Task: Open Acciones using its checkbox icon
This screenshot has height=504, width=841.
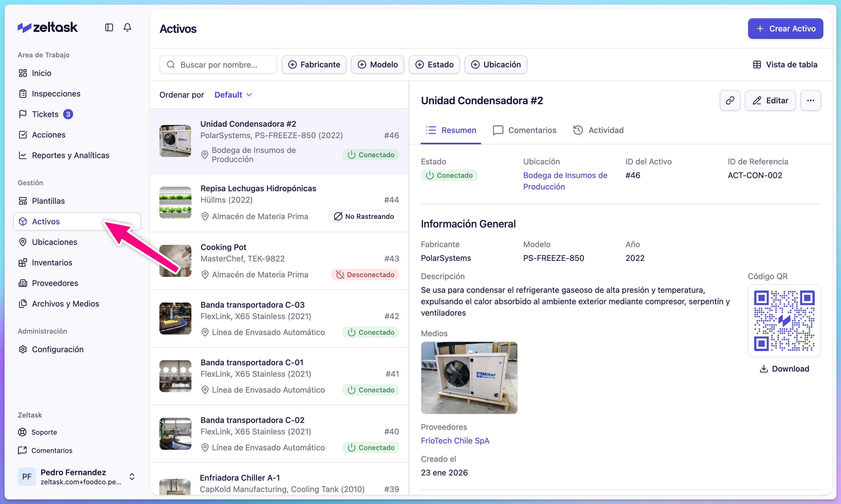Action: [23, 134]
